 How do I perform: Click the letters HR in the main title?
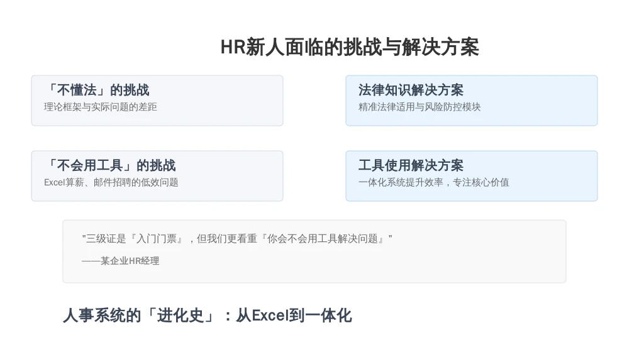click(x=233, y=47)
